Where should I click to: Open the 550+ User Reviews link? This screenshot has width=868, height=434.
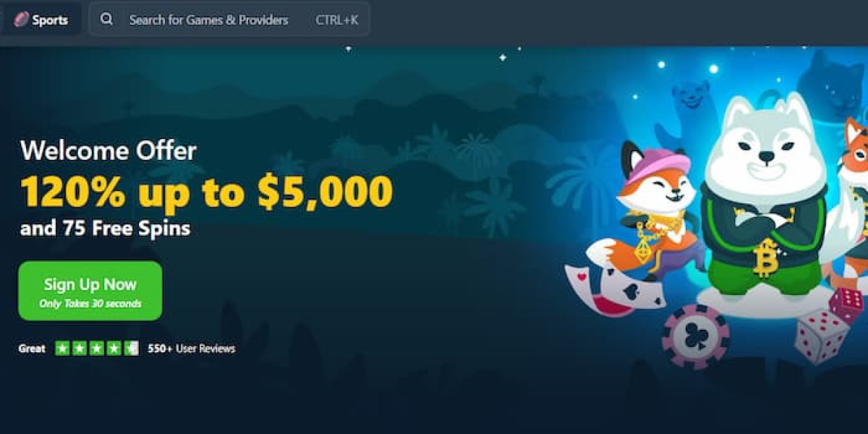pyautogui.click(x=191, y=349)
